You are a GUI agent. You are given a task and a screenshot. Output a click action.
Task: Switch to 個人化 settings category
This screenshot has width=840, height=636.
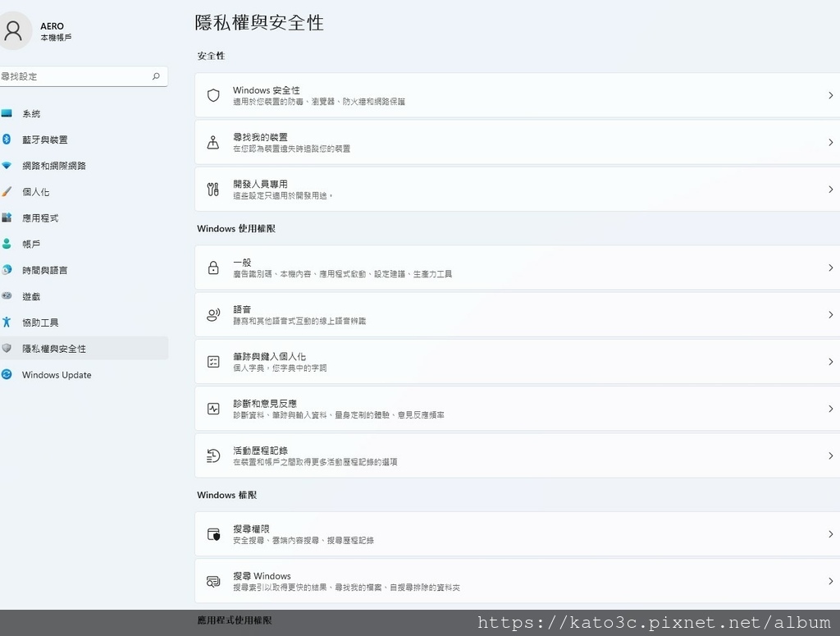coord(83,192)
